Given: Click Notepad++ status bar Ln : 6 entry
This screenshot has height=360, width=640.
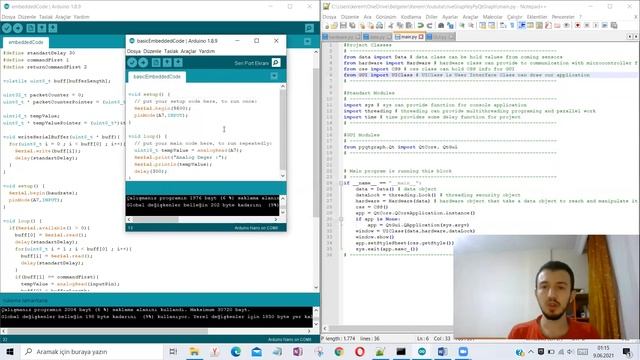Looking at the screenshot, I should [x=422, y=339].
